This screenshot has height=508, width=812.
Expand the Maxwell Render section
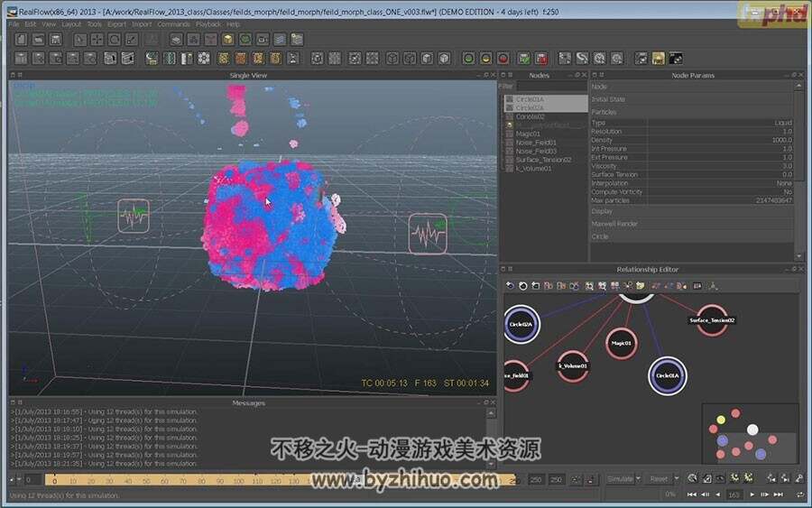pyautogui.click(x=691, y=224)
